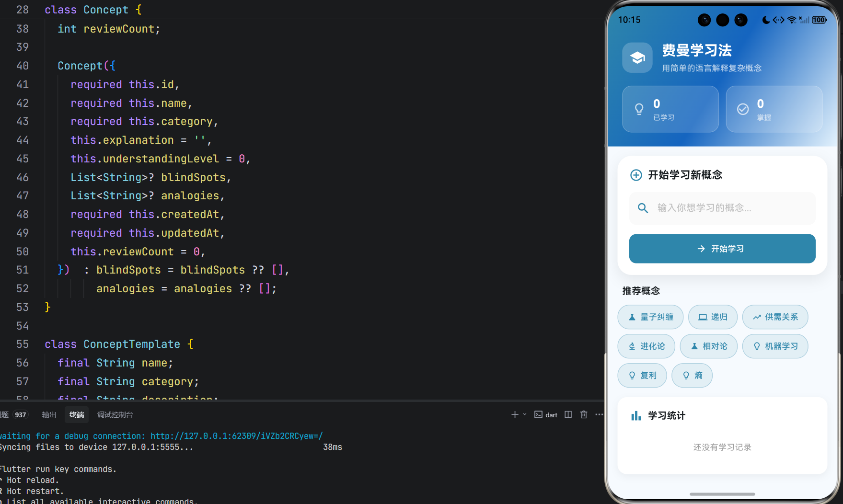This screenshot has width=843, height=504.
Task: Switch to the 输出 panel tab
Action: (49, 415)
